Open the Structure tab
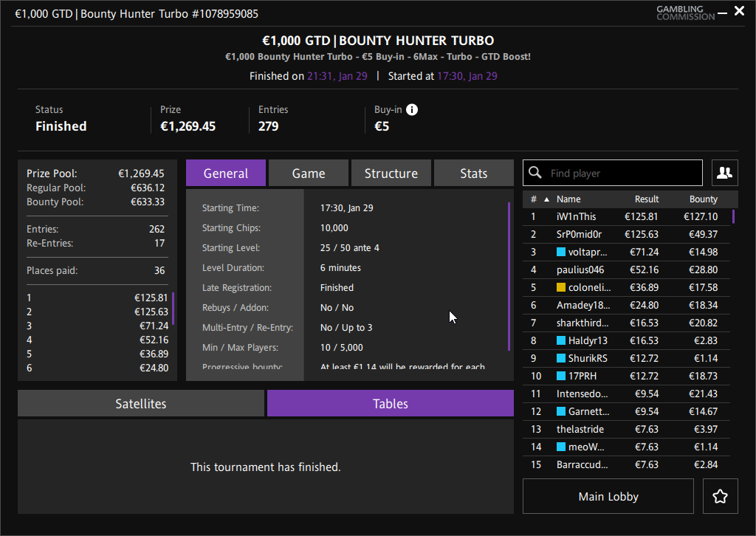This screenshot has height=536, width=756. click(x=391, y=173)
